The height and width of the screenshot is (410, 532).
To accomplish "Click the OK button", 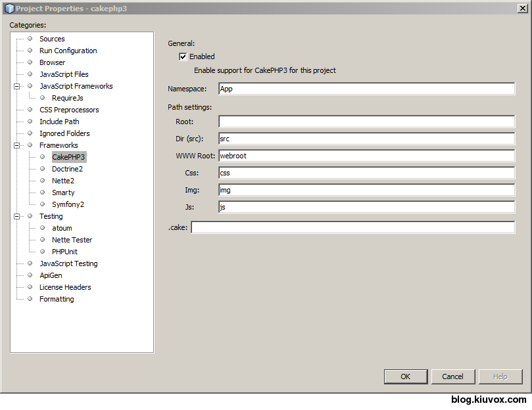I will tap(405, 376).
